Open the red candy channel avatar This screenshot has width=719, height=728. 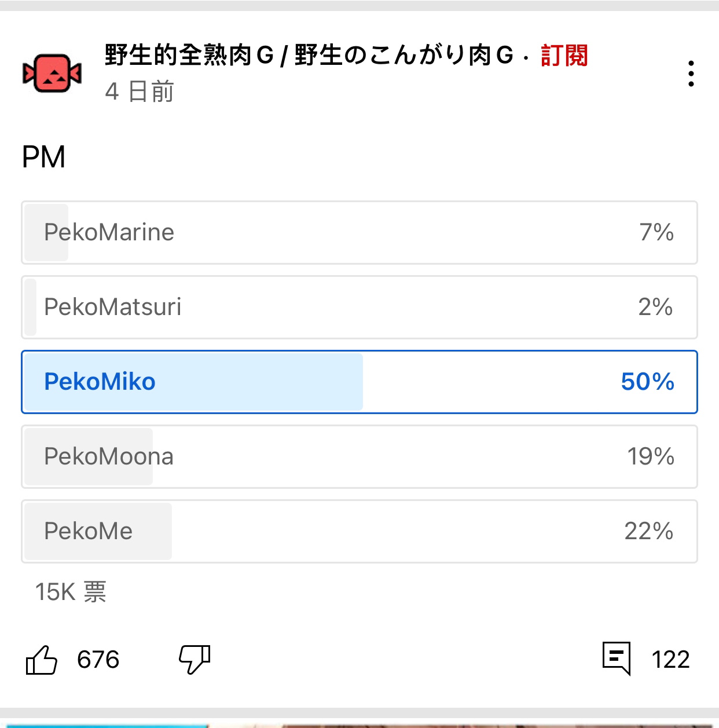coord(52,74)
